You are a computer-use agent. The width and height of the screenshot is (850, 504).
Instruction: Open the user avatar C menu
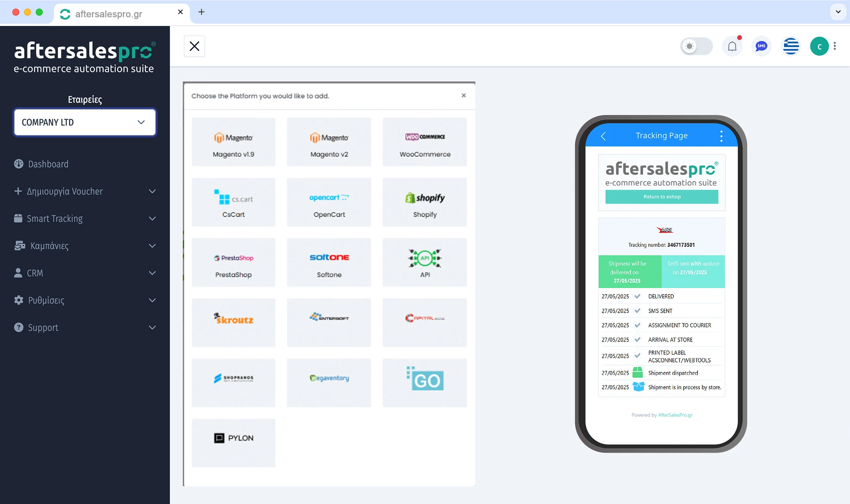[x=819, y=46]
